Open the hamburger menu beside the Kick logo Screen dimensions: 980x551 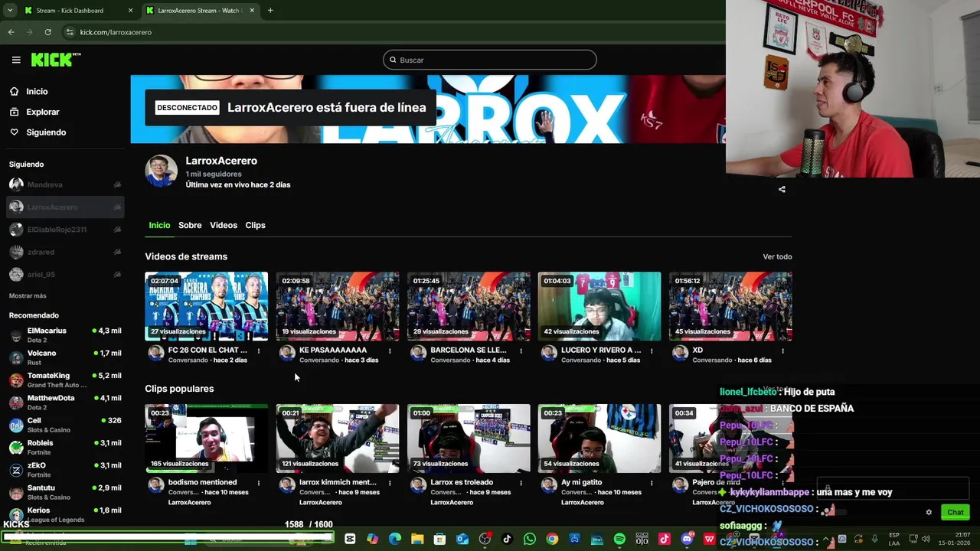[16, 60]
